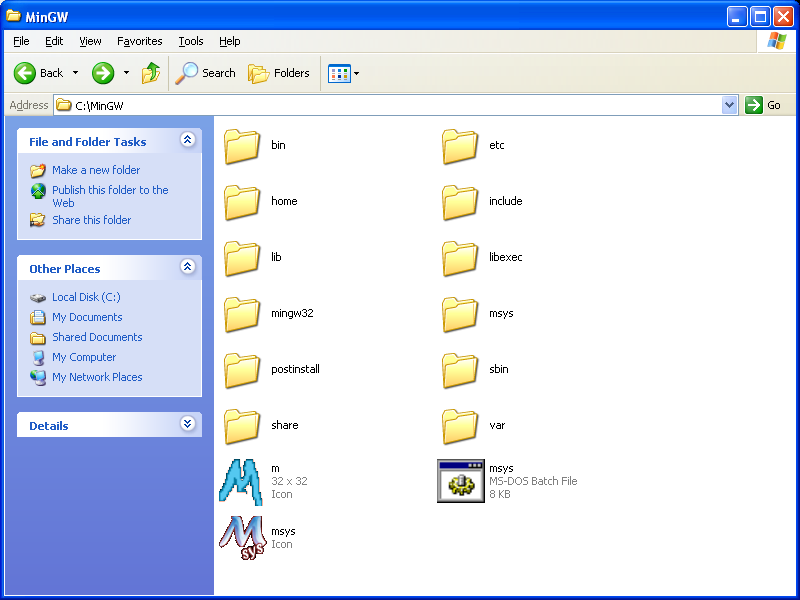Click the Go button
The height and width of the screenshot is (600, 800).
click(763, 105)
